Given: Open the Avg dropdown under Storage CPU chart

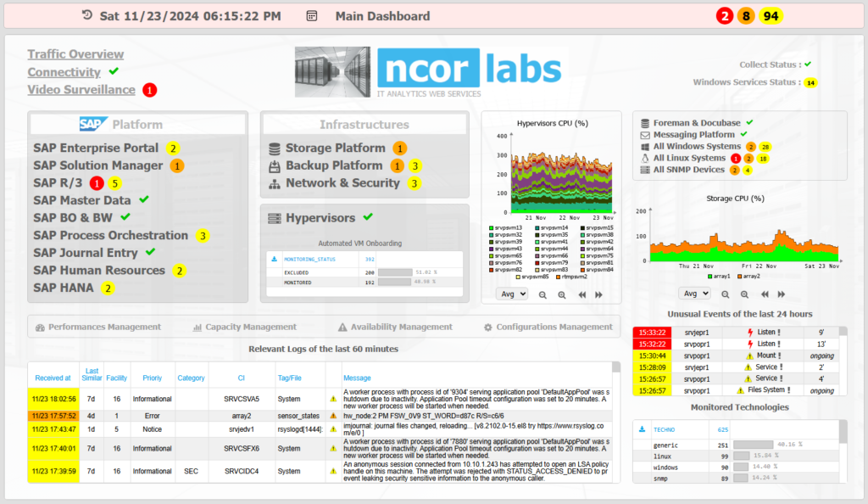Looking at the screenshot, I should 695,294.
